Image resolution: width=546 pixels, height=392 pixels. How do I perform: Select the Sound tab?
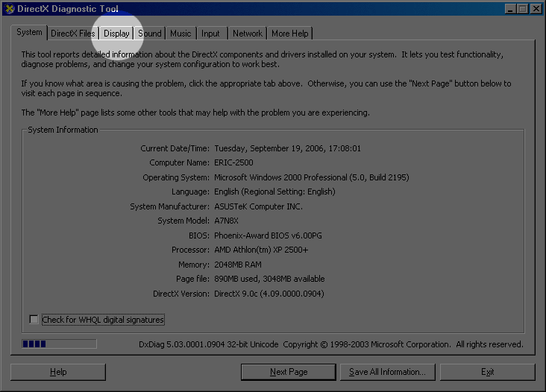[150, 34]
